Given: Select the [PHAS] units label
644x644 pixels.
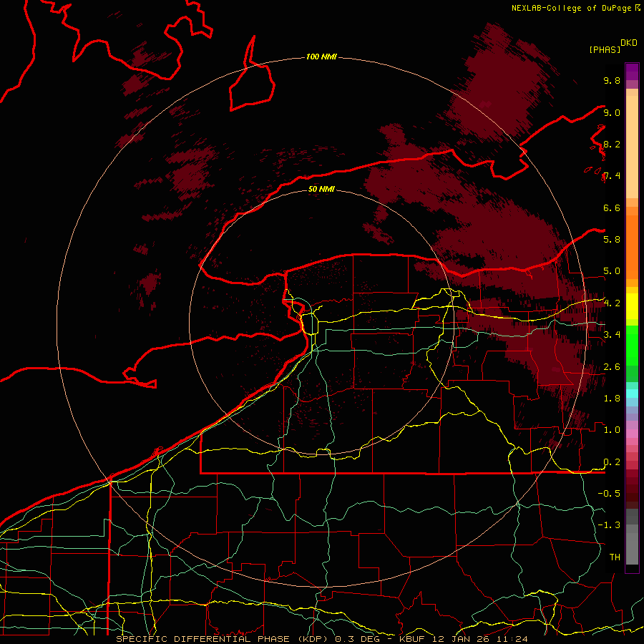Looking at the screenshot, I should [x=605, y=49].
